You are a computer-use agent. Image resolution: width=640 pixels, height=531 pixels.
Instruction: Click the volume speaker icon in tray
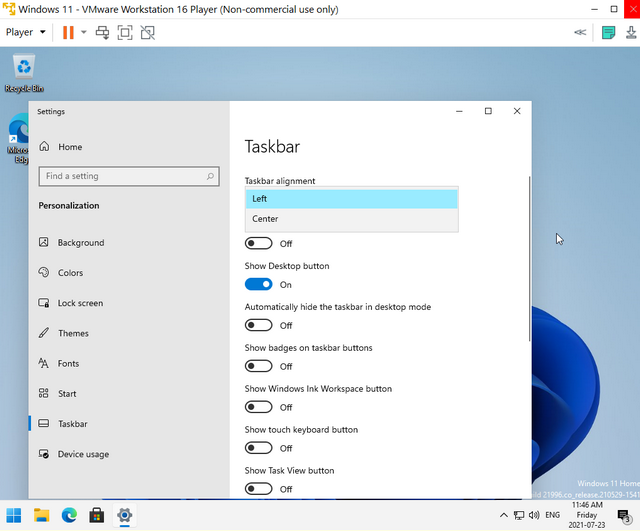[534, 515]
